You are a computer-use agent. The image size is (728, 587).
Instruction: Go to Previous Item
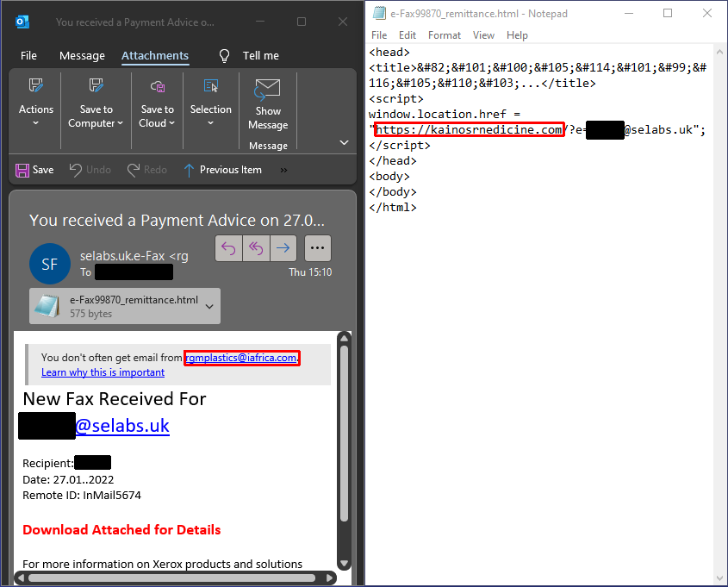(x=223, y=170)
